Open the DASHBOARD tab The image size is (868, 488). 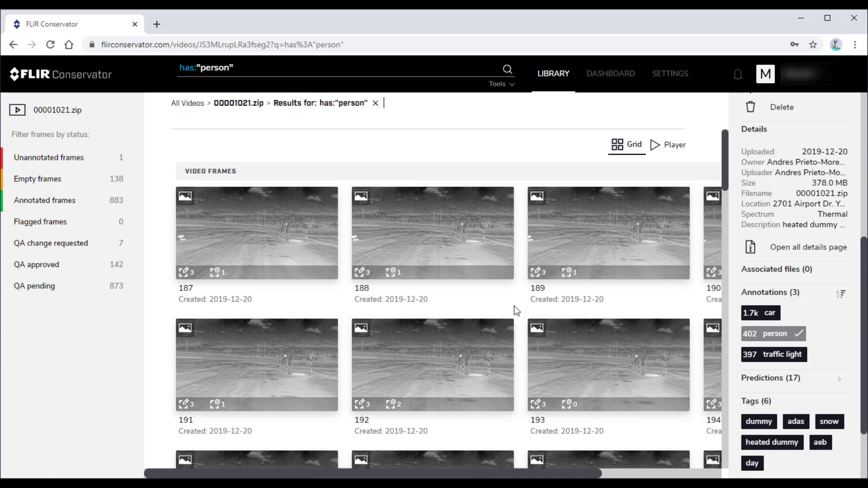pos(610,73)
